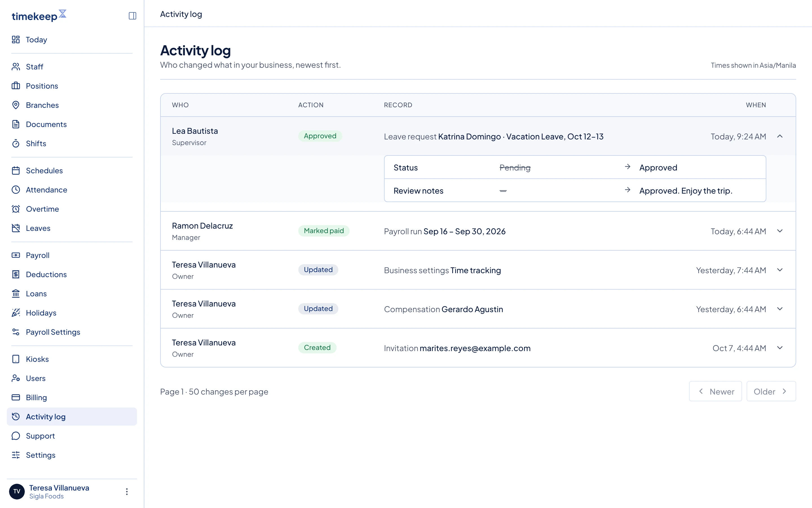Click the Branches map pin icon
The image size is (812, 508).
(16, 105)
